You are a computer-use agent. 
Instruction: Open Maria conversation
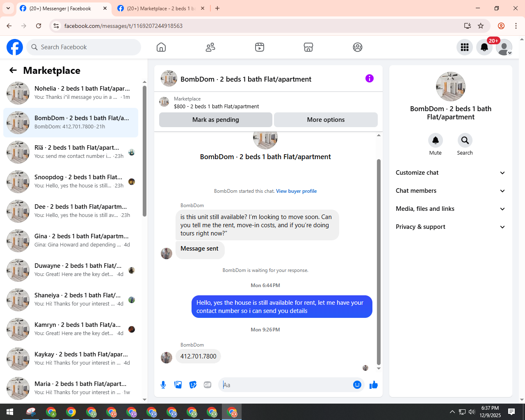tap(71, 388)
